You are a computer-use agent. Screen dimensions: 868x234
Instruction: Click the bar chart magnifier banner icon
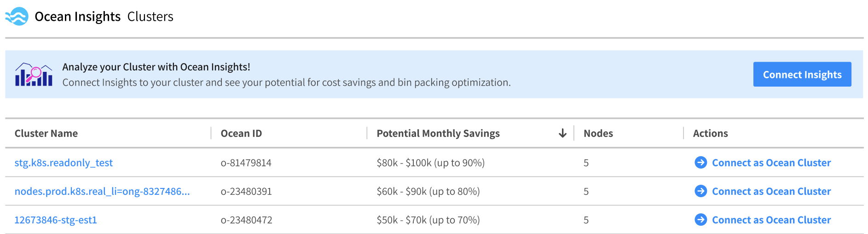(34, 75)
